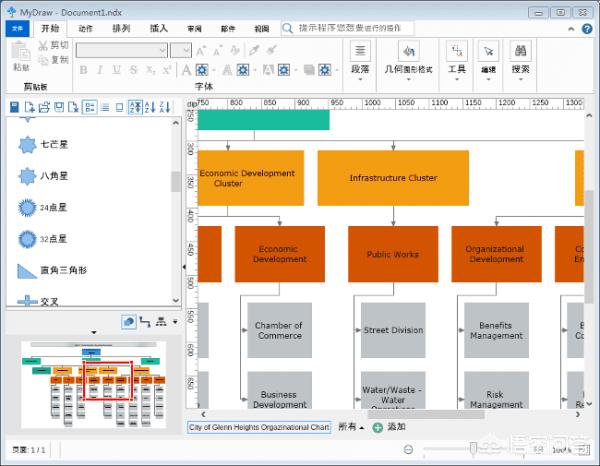Click the save library floppy icon

(x=59, y=107)
